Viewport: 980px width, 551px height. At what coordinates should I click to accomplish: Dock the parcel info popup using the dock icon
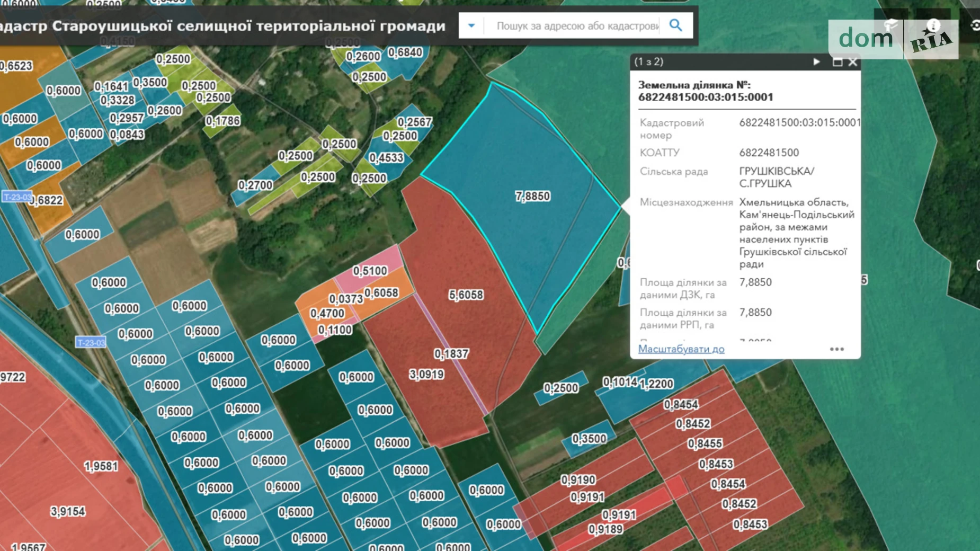pos(837,62)
